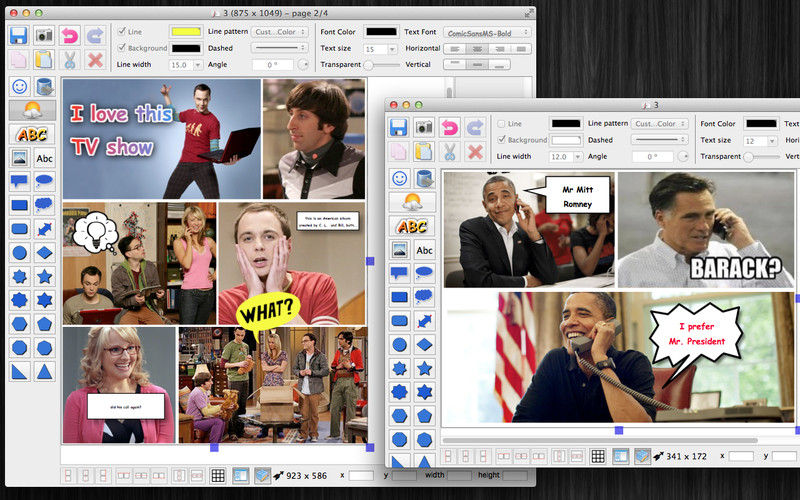Pick the rectangular speech bubble shape, back window
Screen dimensions: 800x500
pos(19,181)
